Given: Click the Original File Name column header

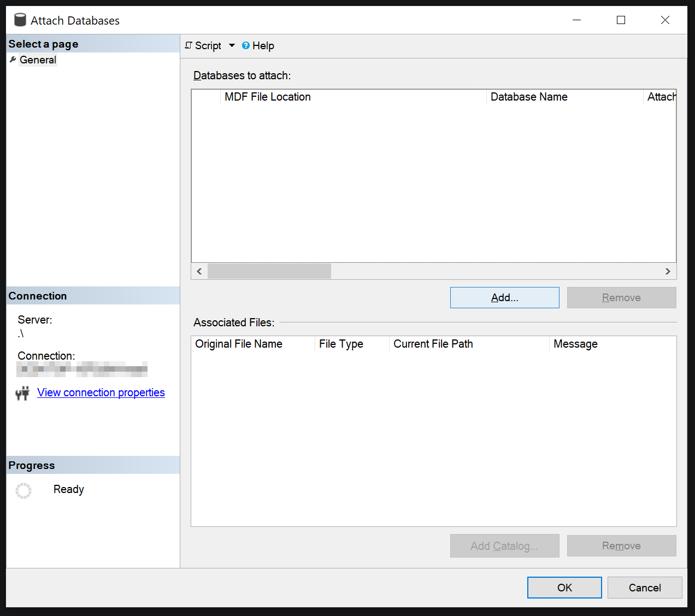Looking at the screenshot, I should [239, 344].
